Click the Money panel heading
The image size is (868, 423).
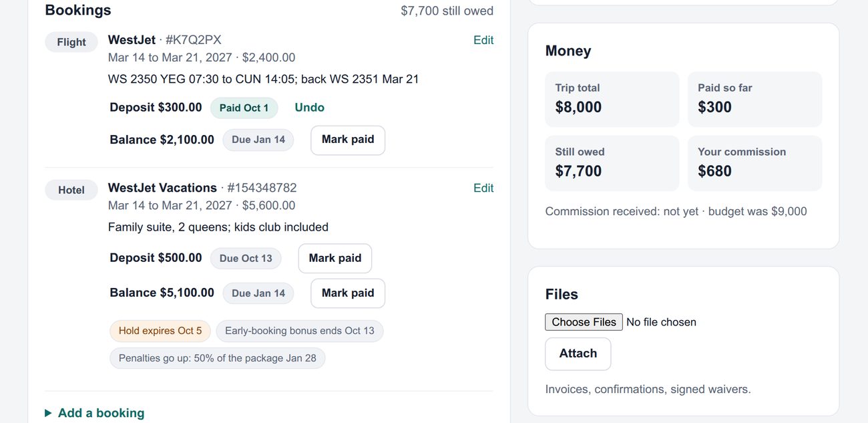[568, 51]
